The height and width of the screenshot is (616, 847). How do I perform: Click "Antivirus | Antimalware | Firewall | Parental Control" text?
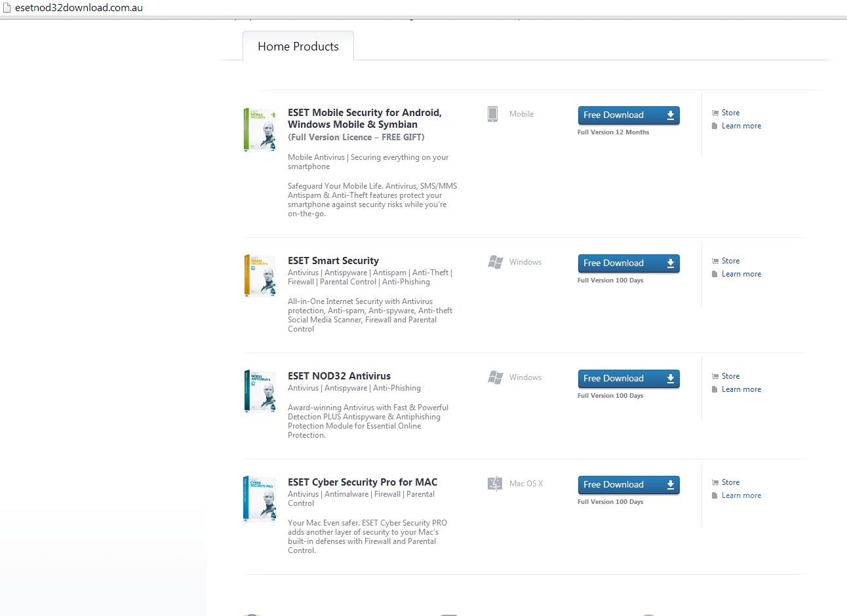coord(361,499)
